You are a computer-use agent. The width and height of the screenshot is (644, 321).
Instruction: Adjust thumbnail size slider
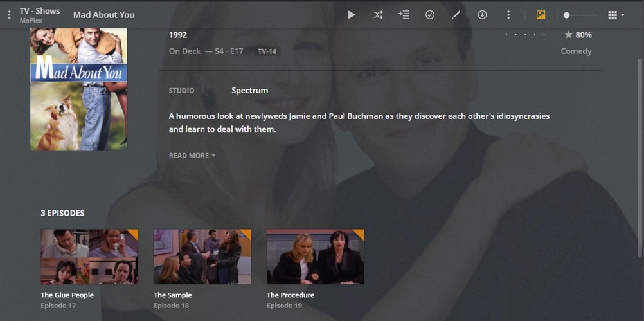tap(582, 15)
